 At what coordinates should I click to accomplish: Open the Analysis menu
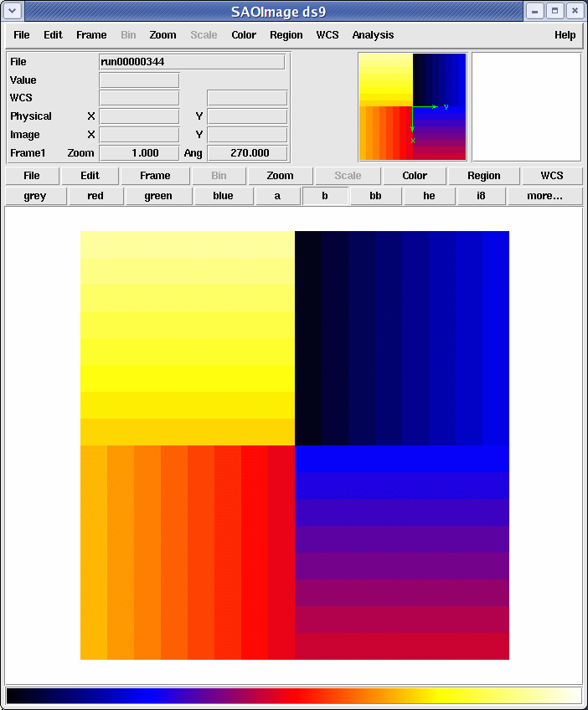point(373,35)
